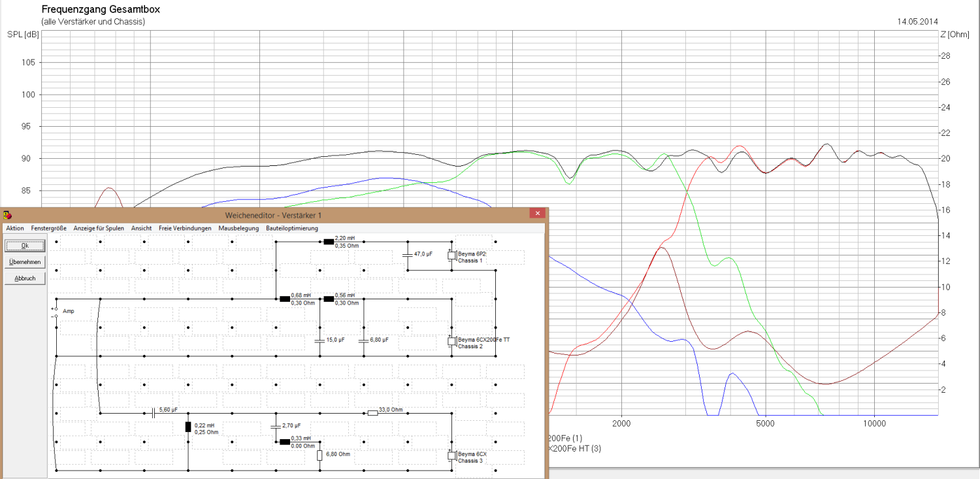980x479 pixels.
Task: Click the Übernehmen button
Action: coord(25,262)
